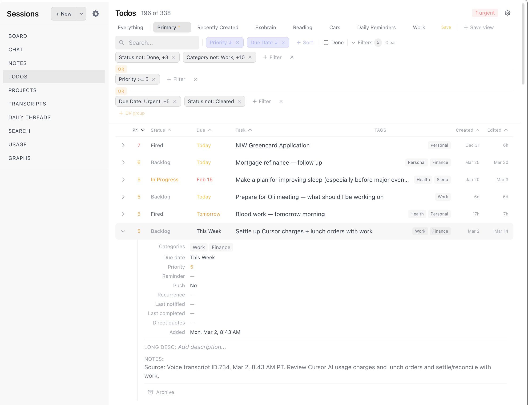Remove 'Category not: Work, +10' filter

pyautogui.click(x=250, y=57)
